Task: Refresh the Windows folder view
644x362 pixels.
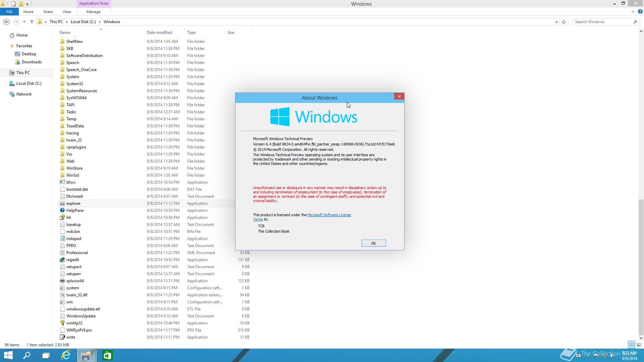Action: tap(564, 22)
